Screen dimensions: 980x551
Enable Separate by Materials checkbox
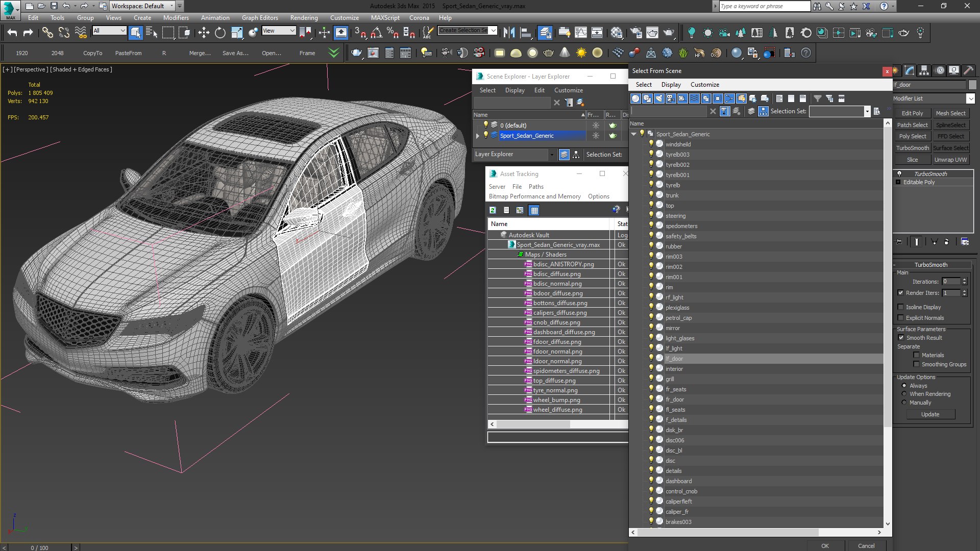[x=916, y=355]
